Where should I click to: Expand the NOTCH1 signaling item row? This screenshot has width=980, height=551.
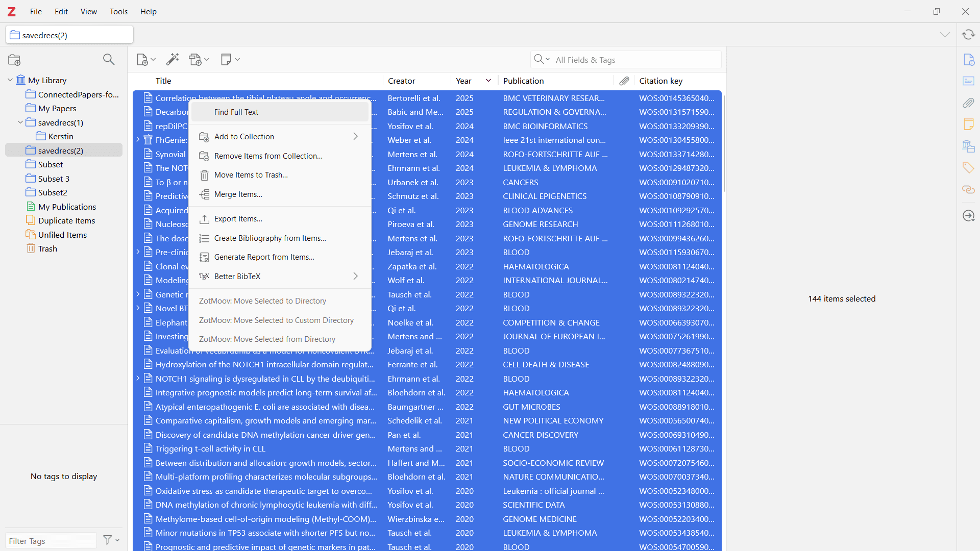138,379
